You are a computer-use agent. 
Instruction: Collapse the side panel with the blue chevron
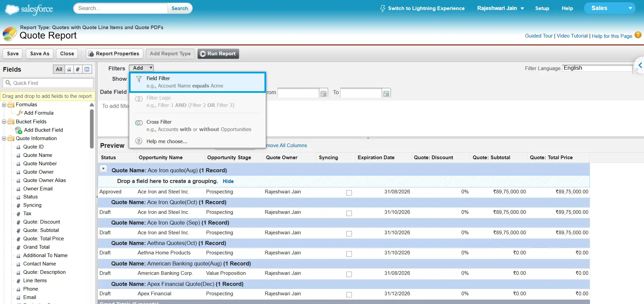click(x=640, y=66)
